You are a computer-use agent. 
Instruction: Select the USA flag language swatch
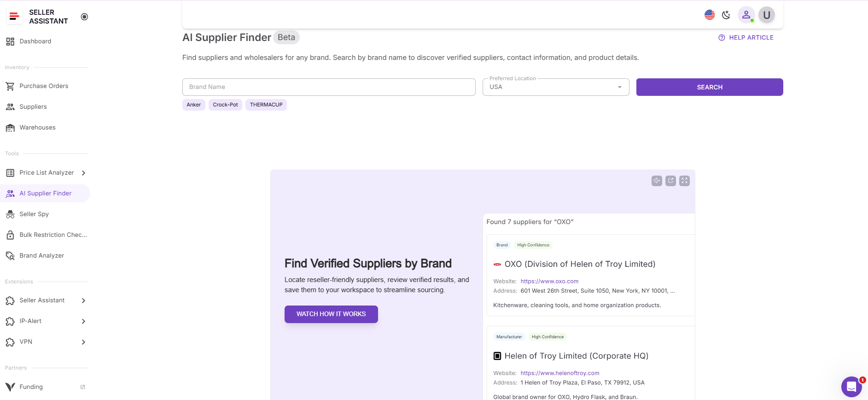[x=710, y=15]
